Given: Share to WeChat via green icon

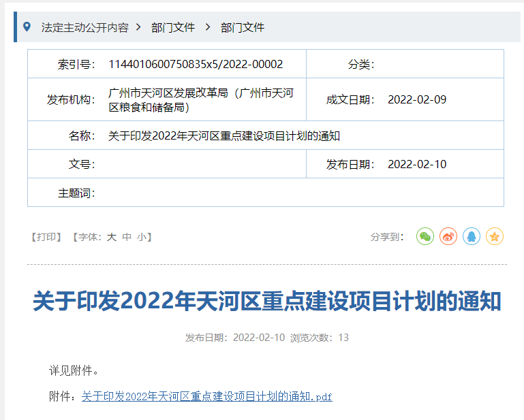Looking at the screenshot, I should (425, 236).
